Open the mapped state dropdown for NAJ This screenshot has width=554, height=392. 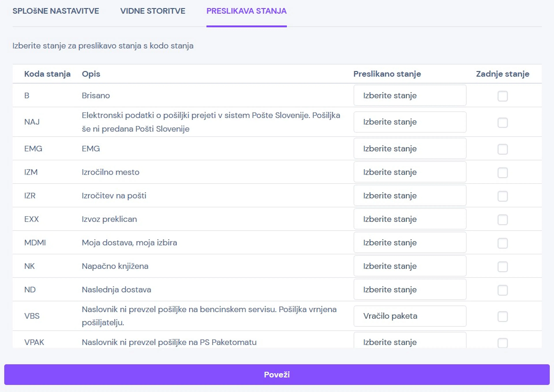(410, 122)
